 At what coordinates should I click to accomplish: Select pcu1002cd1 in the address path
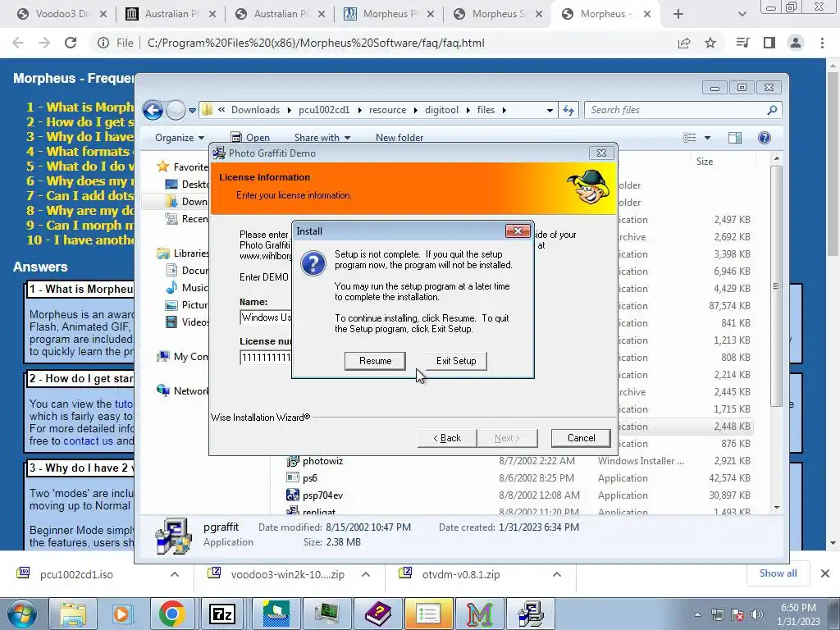(x=323, y=110)
